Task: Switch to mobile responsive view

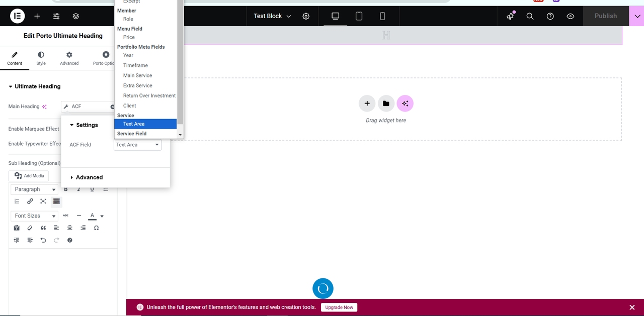Action: coord(382,16)
